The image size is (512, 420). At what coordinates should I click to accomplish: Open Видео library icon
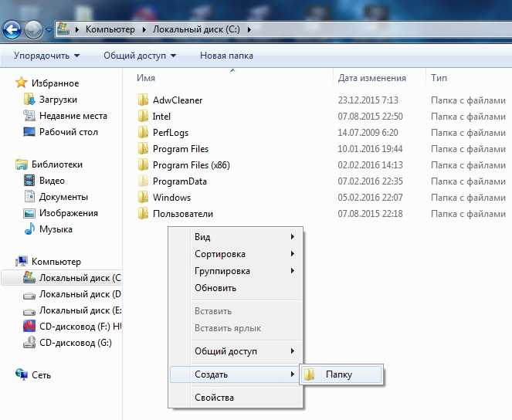coord(29,181)
